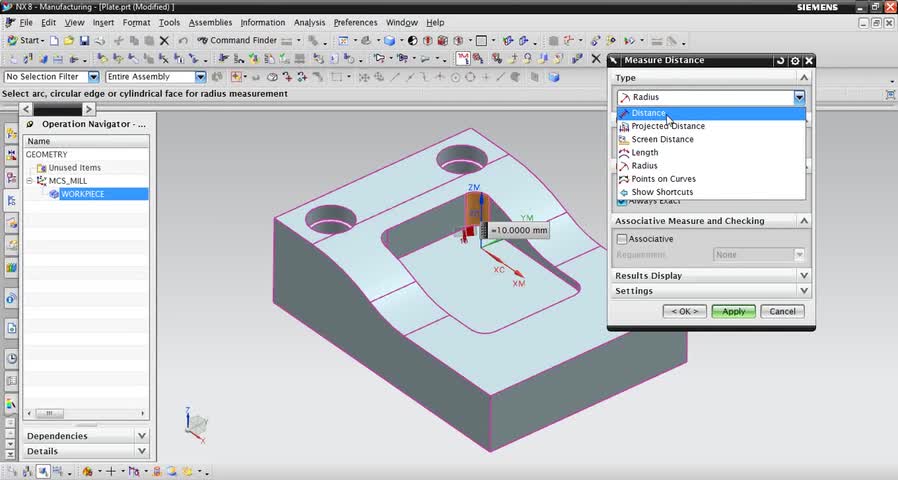Toggle the Always Exact checkbox

[623, 201]
